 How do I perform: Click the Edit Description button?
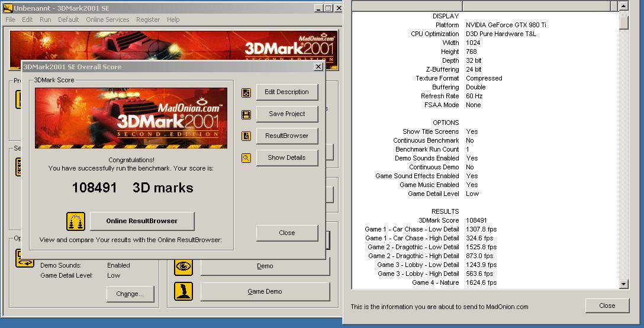286,92
